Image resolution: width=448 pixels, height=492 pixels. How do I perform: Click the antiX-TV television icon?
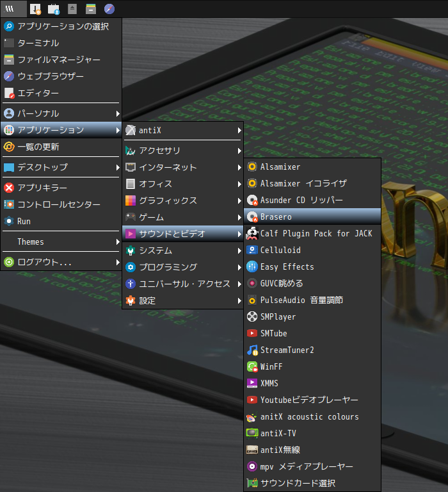[x=252, y=433]
